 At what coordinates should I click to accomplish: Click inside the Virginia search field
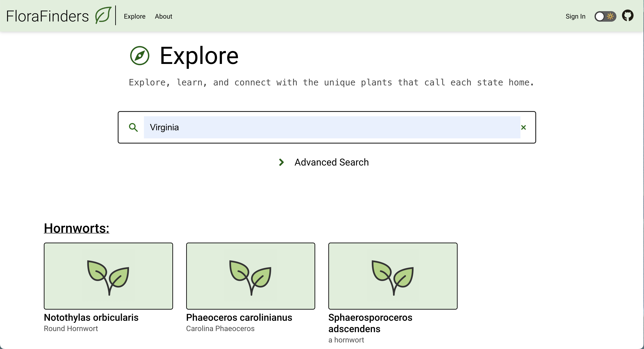pyautogui.click(x=332, y=127)
